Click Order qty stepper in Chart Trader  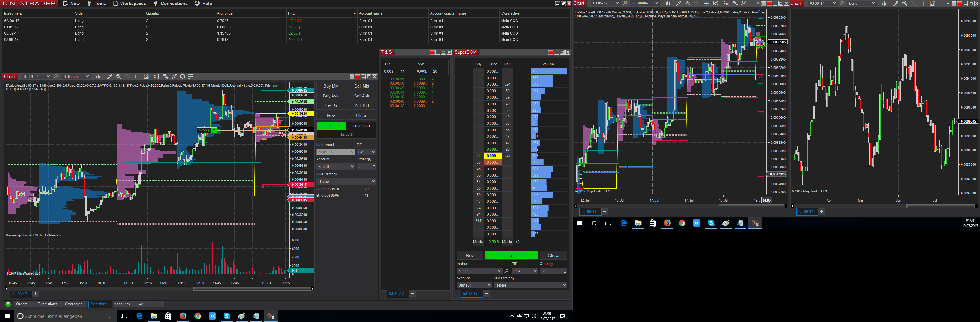coord(374,166)
